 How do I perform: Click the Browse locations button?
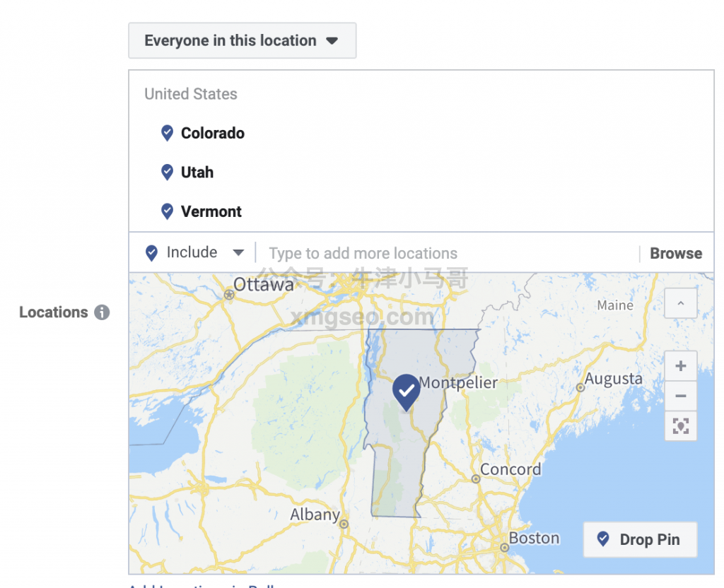pos(676,254)
